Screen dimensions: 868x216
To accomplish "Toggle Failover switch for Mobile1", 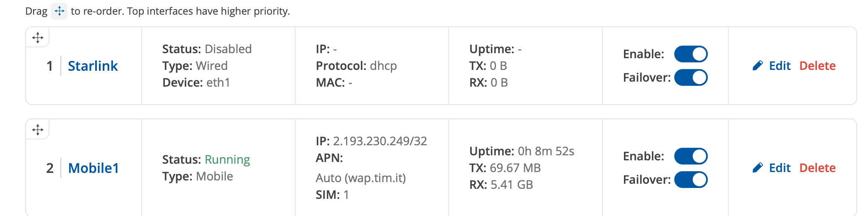I will coord(691,180).
